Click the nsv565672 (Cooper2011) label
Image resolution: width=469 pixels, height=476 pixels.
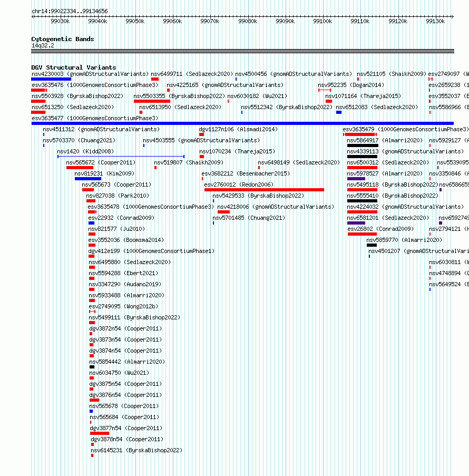pos(101,162)
